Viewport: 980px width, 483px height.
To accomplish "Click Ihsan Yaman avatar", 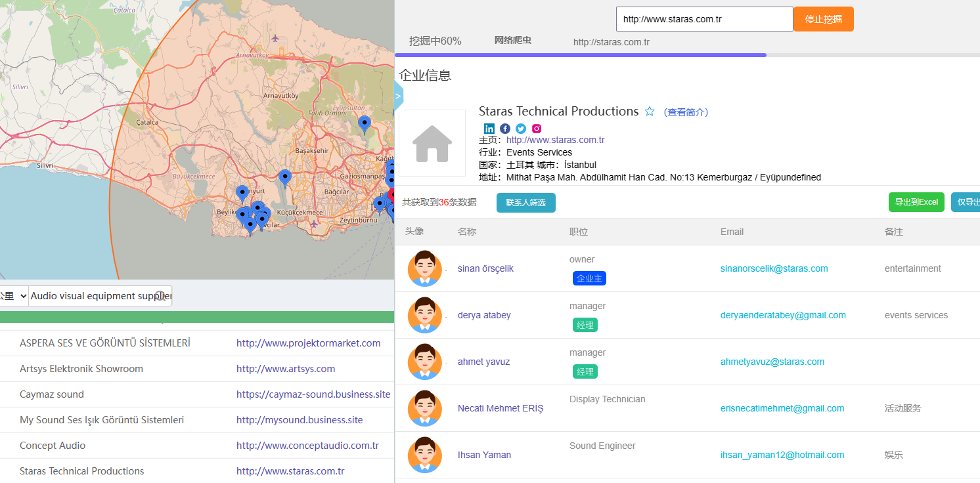I will tap(425, 455).
